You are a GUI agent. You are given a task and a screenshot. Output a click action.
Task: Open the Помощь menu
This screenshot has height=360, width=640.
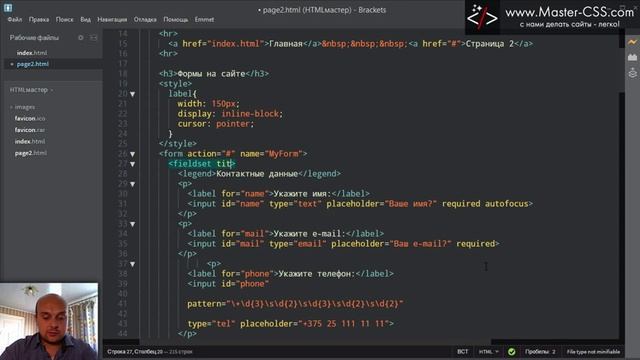(176, 20)
